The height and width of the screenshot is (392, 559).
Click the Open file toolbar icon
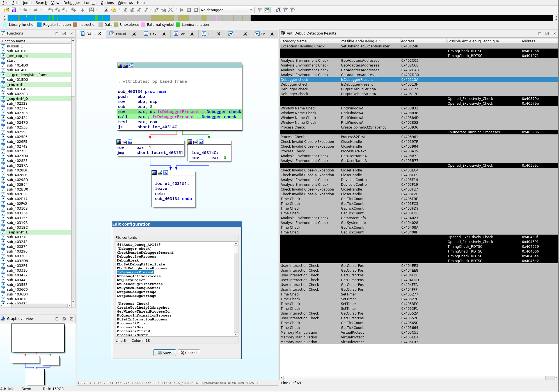[x=6, y=10]
